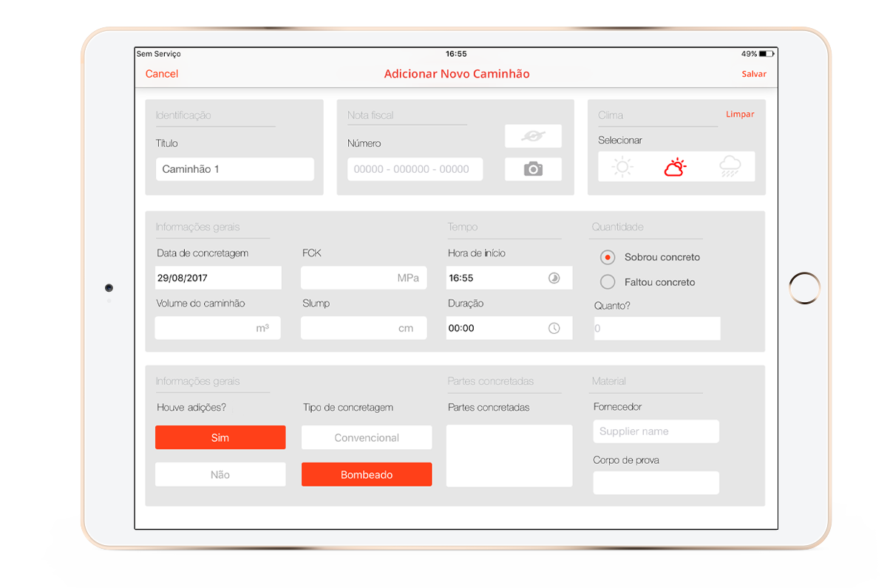Viewport: 887px width, 588px height.
Task: Tap Salvar to save the truck
Action: [x=754, y=74]
